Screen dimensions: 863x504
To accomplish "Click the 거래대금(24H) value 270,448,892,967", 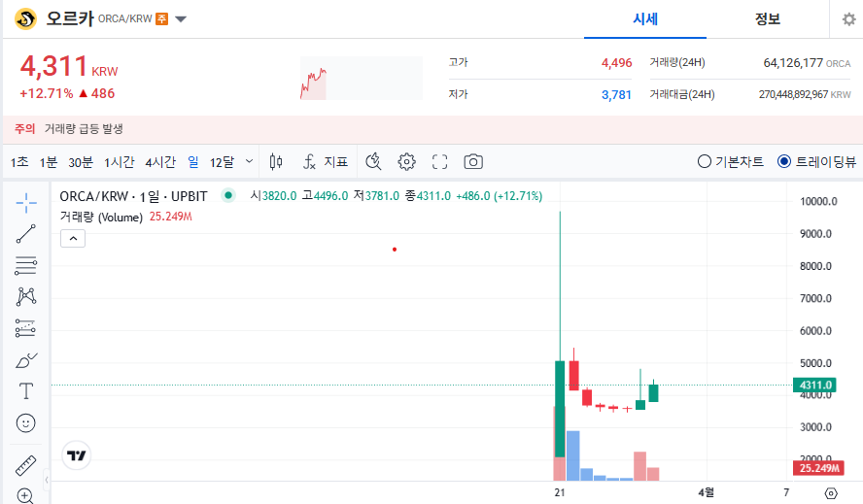I will pyautogui.click(x=793, y=94).
